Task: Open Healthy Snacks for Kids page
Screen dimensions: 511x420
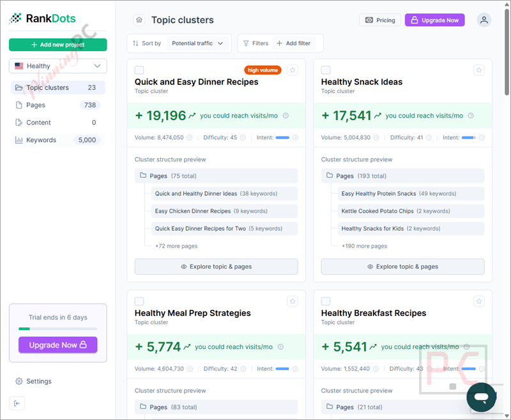Action: pos(411,229)
